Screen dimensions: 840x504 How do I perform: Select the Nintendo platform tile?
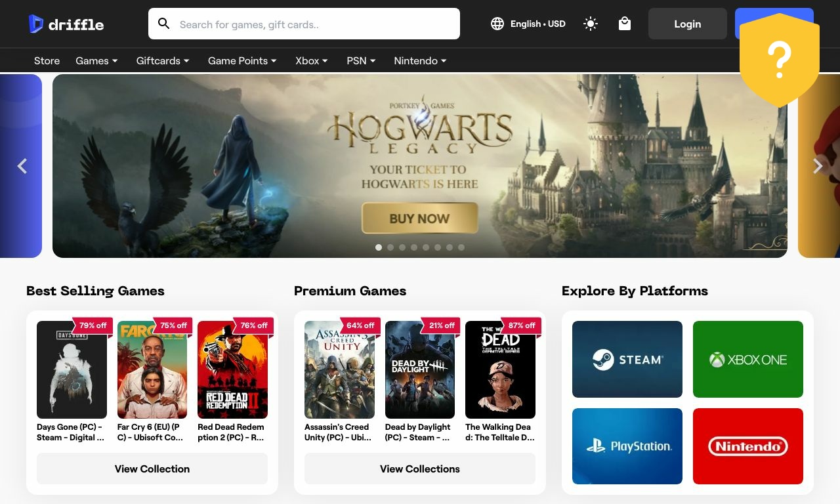tap(748, 446)
